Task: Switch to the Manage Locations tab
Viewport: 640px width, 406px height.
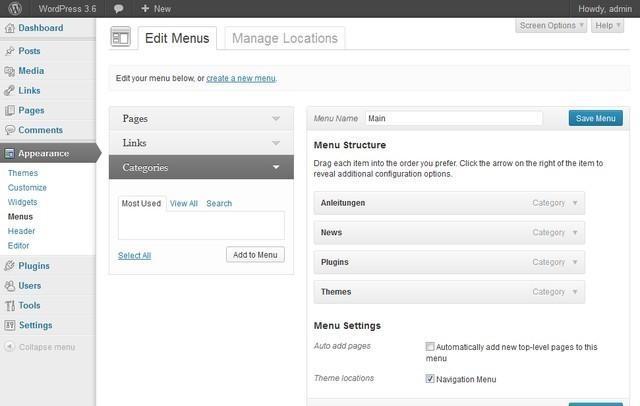Action: pos(285,38)
